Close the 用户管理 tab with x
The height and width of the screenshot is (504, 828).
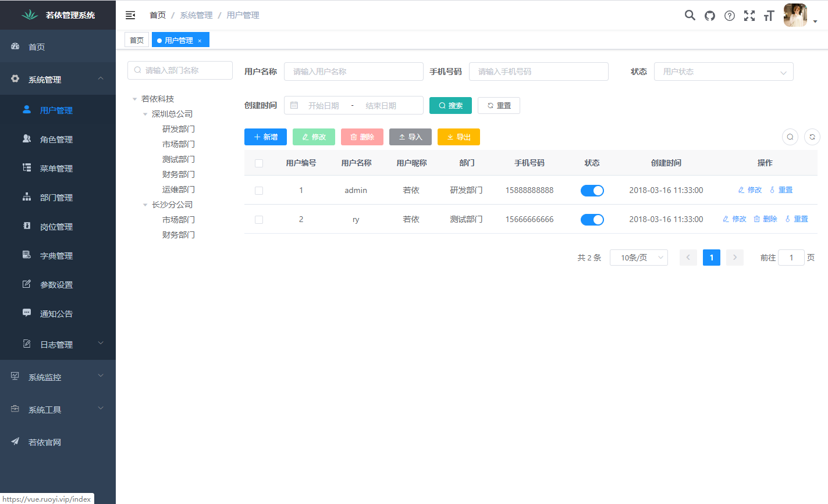click(200, 41)
